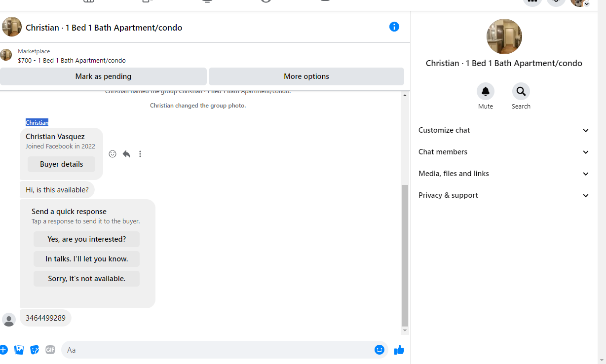This screenshot has width=606, height=364.
Task: Click into the Aa message input field
Action: (217, 350)
